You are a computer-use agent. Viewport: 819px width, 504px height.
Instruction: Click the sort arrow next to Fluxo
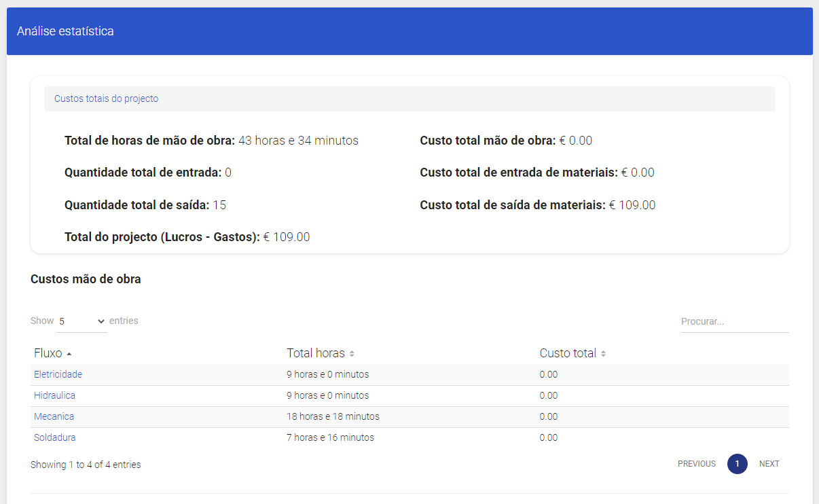coord(69,354)
